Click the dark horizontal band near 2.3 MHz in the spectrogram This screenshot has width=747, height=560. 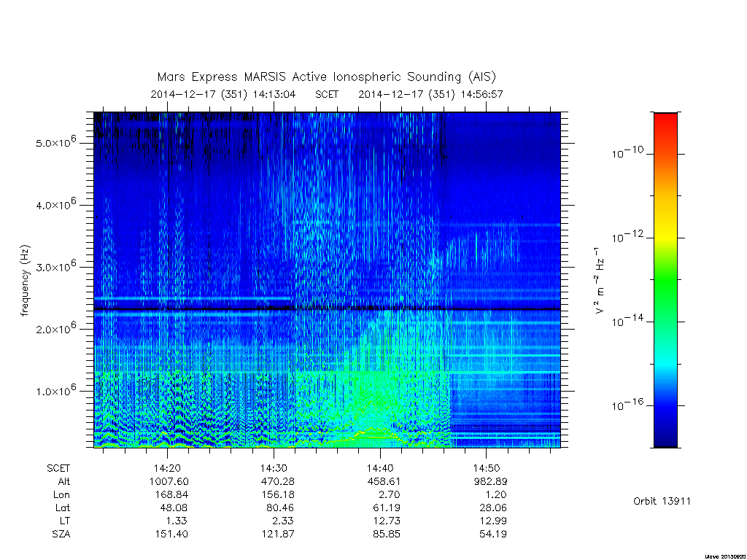tap(327, 309)
